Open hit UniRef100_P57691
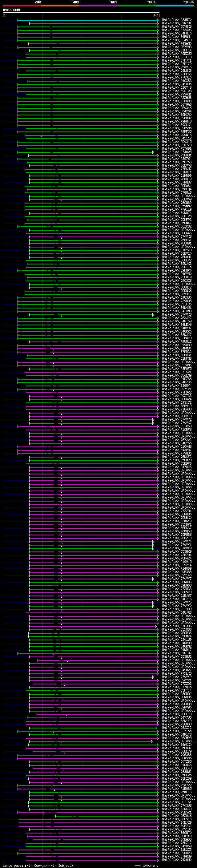Image resolution: width=197 pixels, height=868 pixels. (x=177, y=149)
